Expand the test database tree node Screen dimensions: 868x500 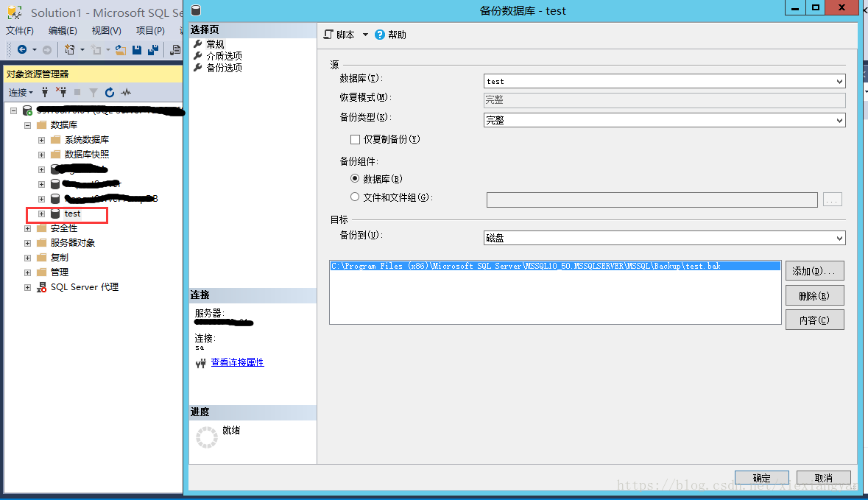(x=42, y=214)
